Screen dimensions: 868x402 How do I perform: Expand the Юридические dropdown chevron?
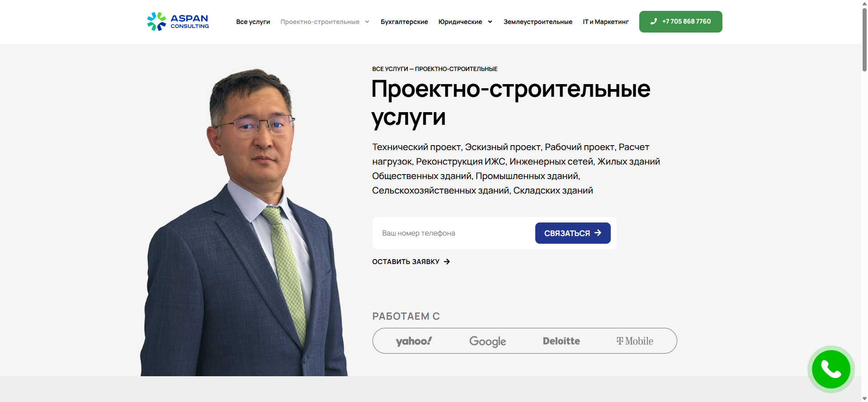pyautogui.click(x=490, y=22)
